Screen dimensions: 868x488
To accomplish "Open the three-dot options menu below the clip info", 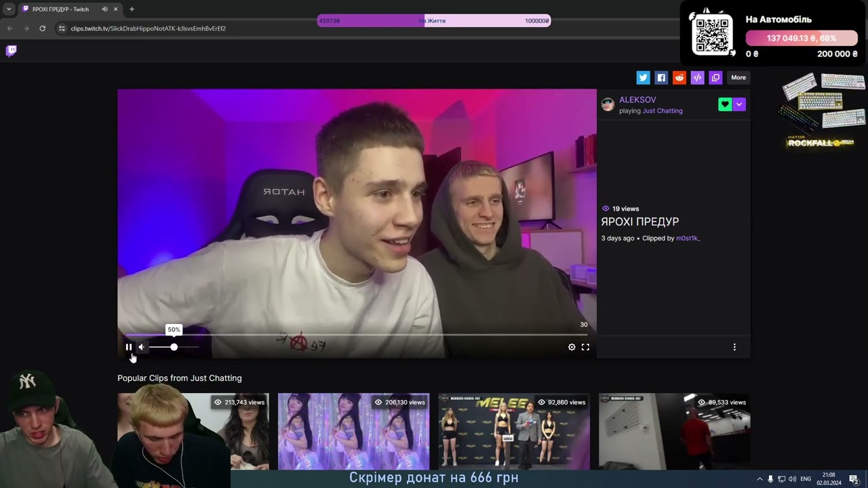I will [734, 347].
